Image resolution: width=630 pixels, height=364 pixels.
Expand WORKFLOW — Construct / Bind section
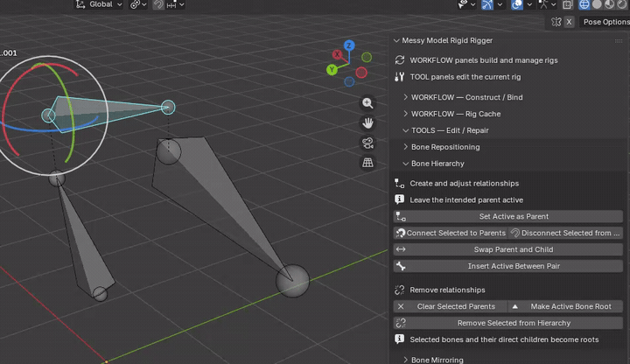pos(405,97)
